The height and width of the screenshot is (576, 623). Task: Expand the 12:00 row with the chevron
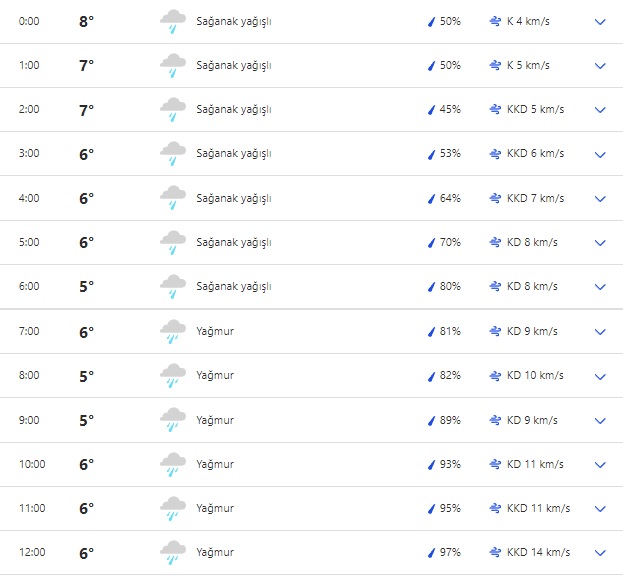click(x=600, y=552)
